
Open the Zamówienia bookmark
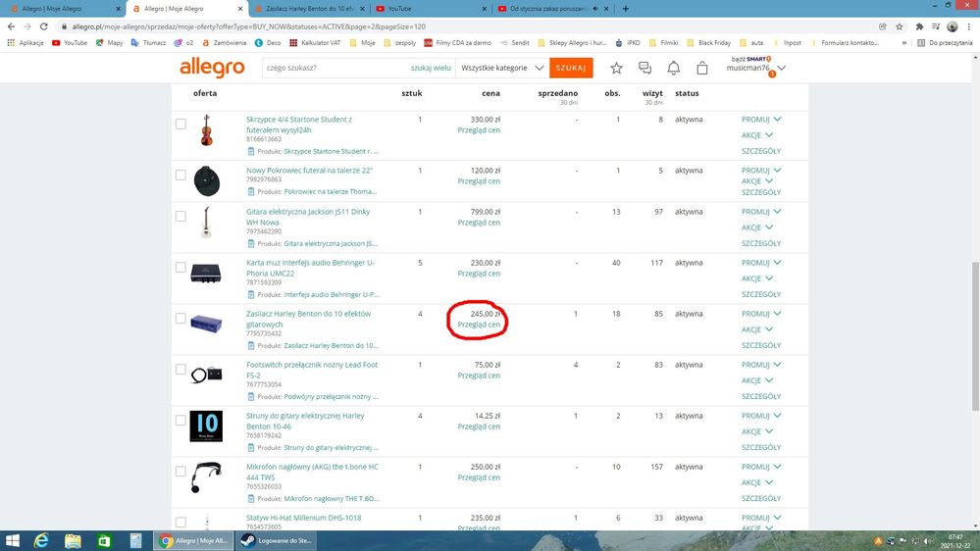225,43
